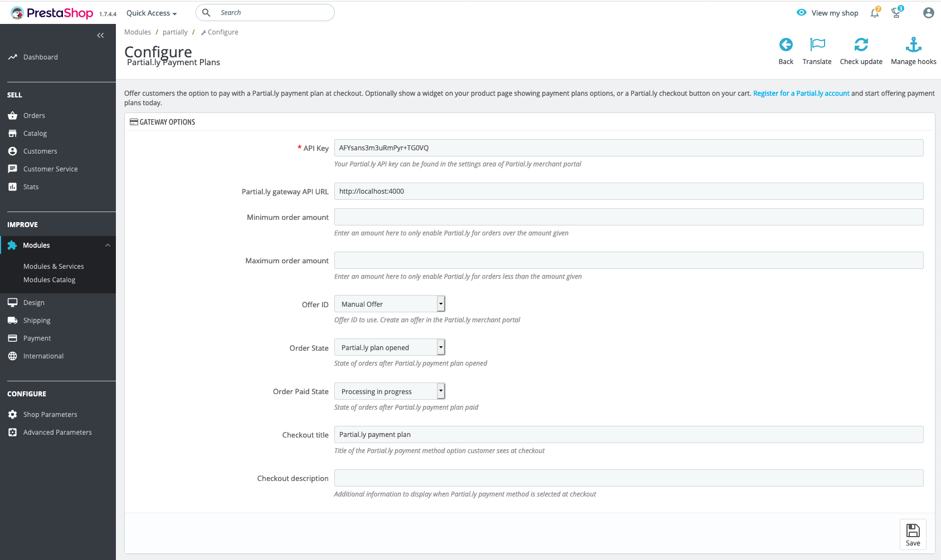Screen dimensions: 941x560
Task: Click the Customers person icon
Action: (x=12, y=151)
